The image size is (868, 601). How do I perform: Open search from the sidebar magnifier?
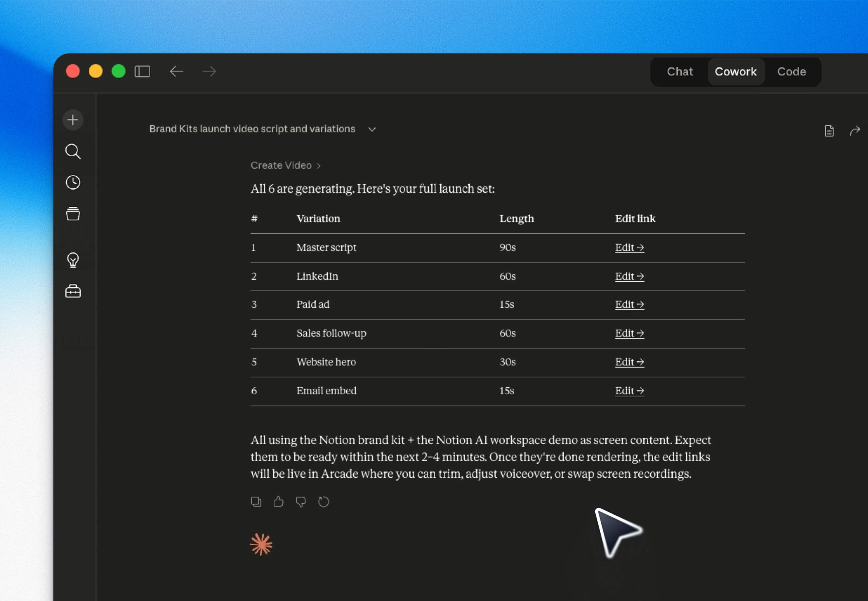[x=73, y=151]
